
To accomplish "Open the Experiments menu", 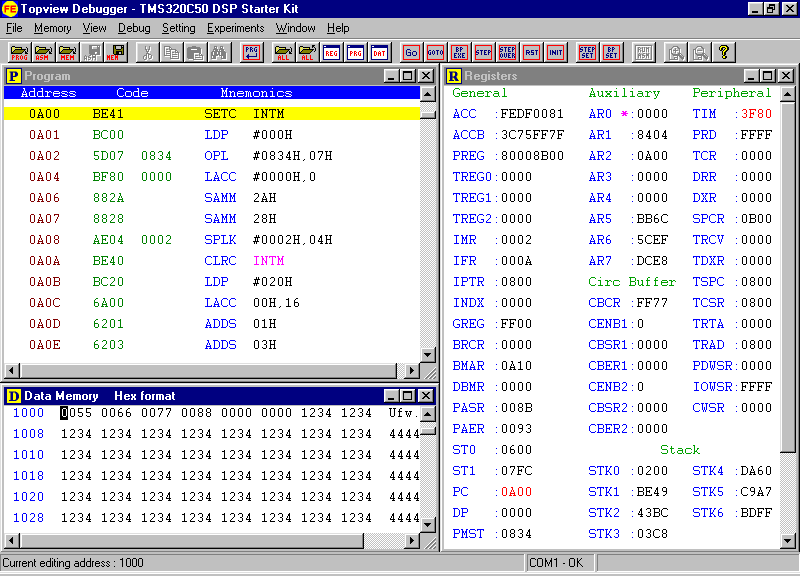I will pos(235,28).
